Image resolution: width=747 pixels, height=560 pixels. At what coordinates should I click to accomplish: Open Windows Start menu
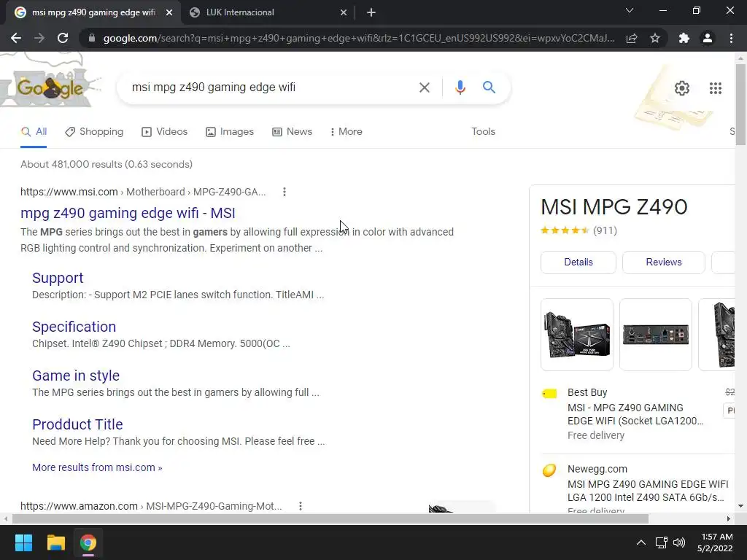click(x=23, y=542)
